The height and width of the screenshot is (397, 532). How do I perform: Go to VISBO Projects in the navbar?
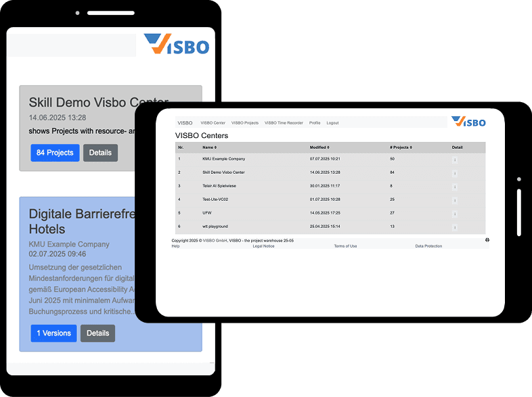pyautogui.click(x=244, y=123)
